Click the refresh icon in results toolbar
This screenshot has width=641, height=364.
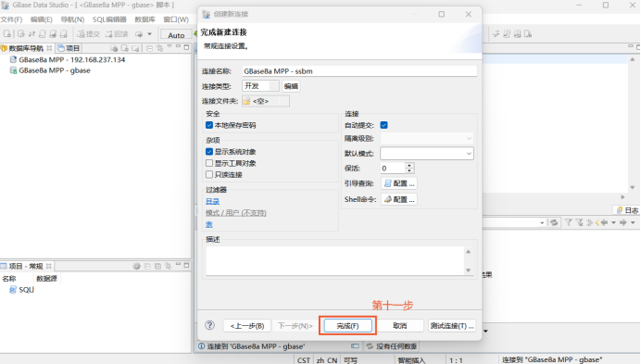[554, 222]
